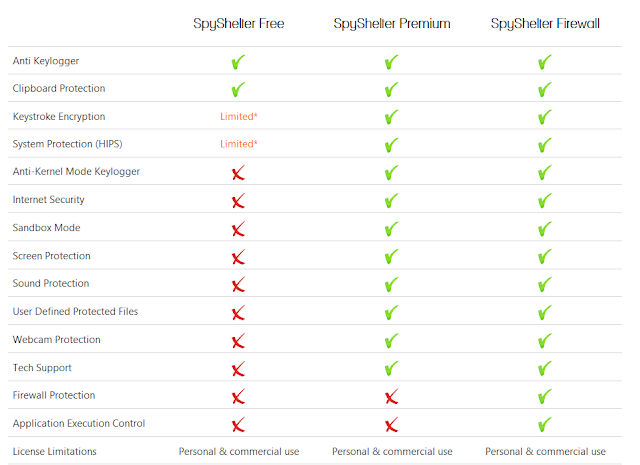Click the SpyShelter Firewall column heading
Viewport: 640px width, 465px height.
click(x=545, y=23)
